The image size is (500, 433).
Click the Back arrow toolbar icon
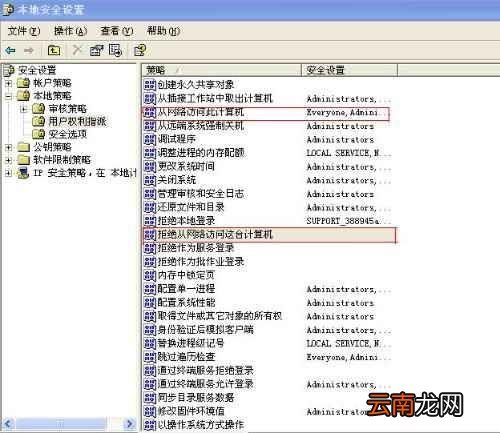[x=10, y=51]
